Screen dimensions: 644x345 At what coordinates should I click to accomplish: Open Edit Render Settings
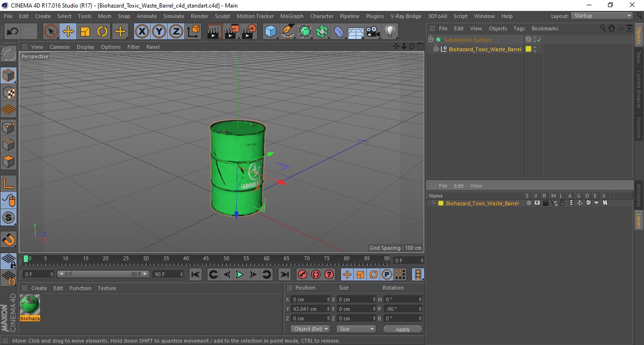pos(249,32)
